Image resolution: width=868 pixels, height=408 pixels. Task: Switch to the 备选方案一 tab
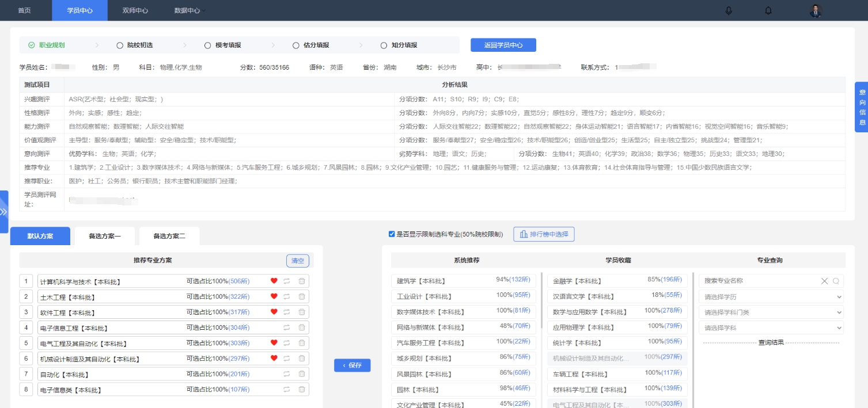[104, 236]
